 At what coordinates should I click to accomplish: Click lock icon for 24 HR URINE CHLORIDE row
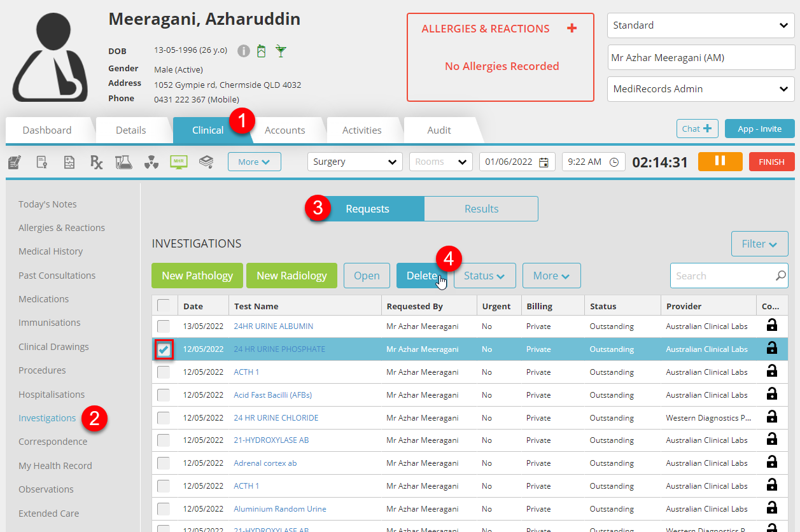[771, 417]
